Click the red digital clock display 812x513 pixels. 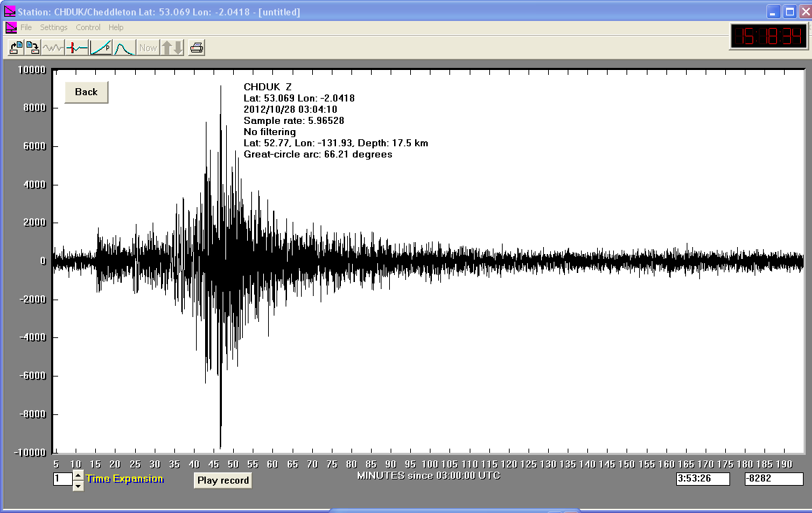[769, 37]
